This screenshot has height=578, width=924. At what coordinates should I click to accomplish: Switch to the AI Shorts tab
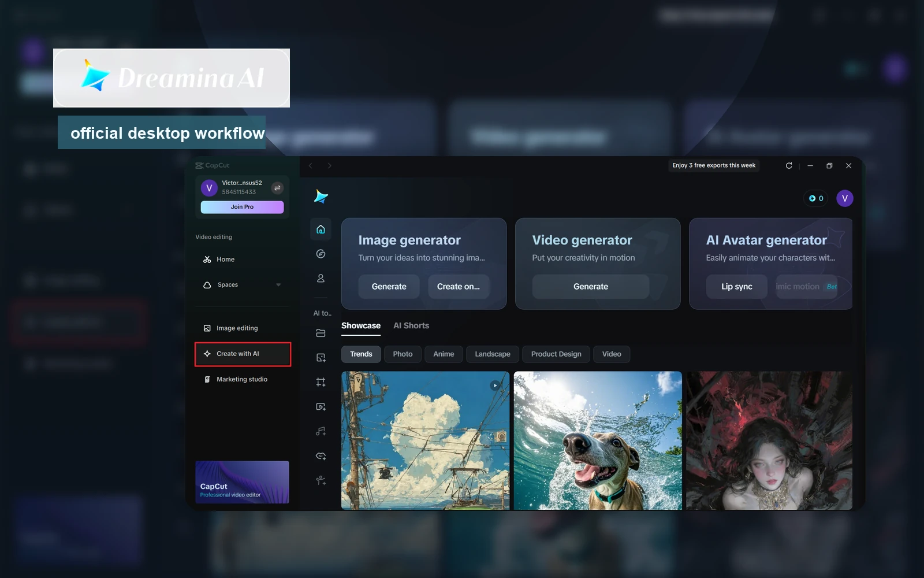411,326
